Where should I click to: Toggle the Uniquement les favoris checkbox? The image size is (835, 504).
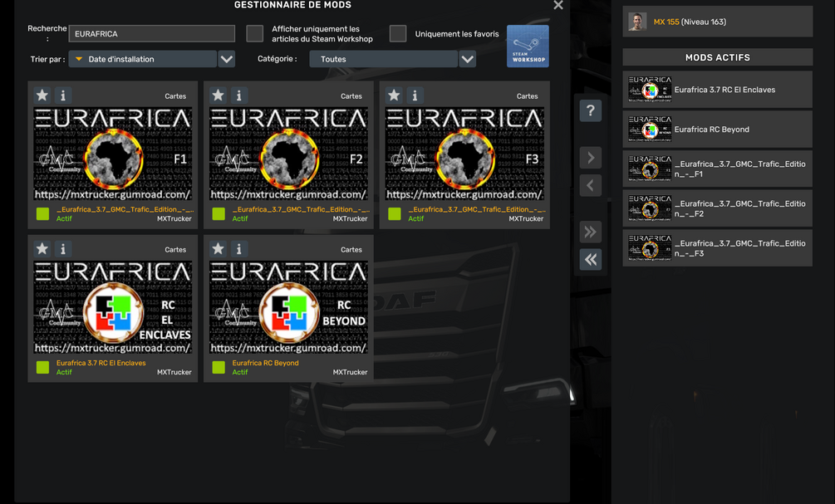point(398,33)
